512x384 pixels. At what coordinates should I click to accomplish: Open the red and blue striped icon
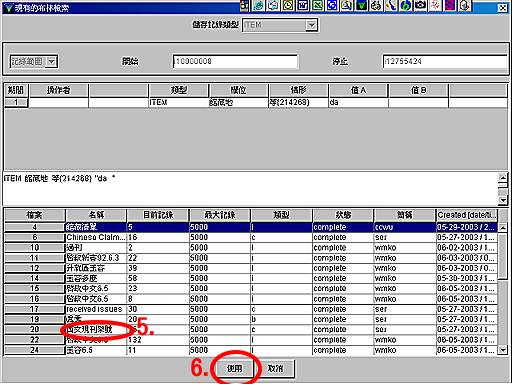(450, 5)
